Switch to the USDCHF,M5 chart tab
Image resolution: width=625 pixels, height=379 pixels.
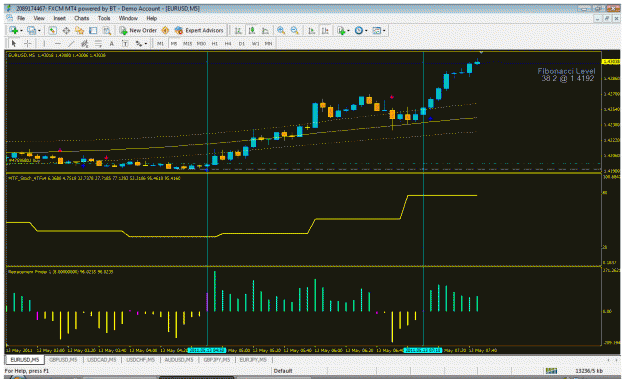pyautogui.click(x=140, y=360)
